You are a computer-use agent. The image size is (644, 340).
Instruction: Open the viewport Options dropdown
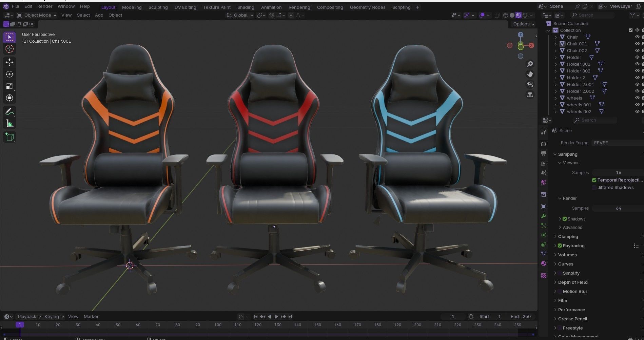pyautogui.click(x=524, y=24)
